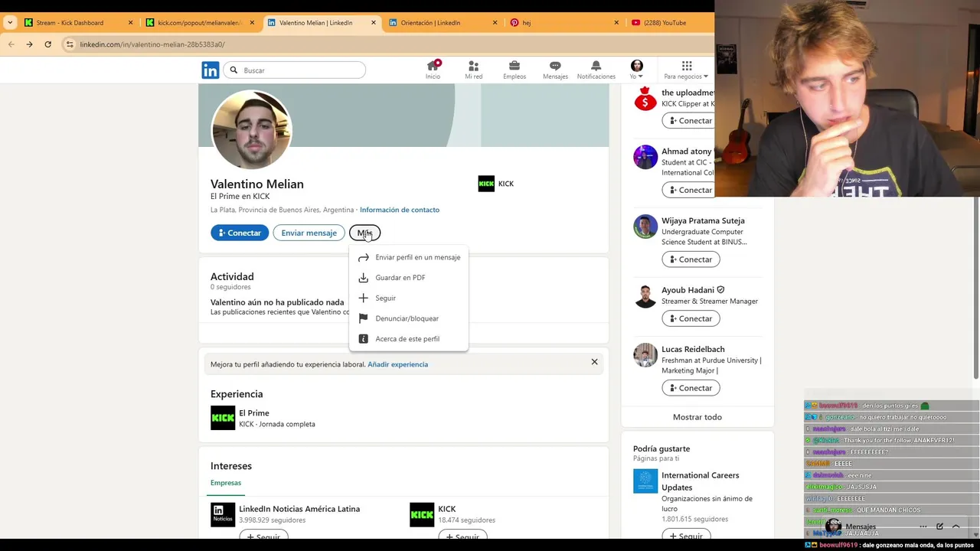This screenshot has width=980, height=551.
Task: Select the Empresas tab in Intereses
Action: pyautogui.click(x=226, y=483)
